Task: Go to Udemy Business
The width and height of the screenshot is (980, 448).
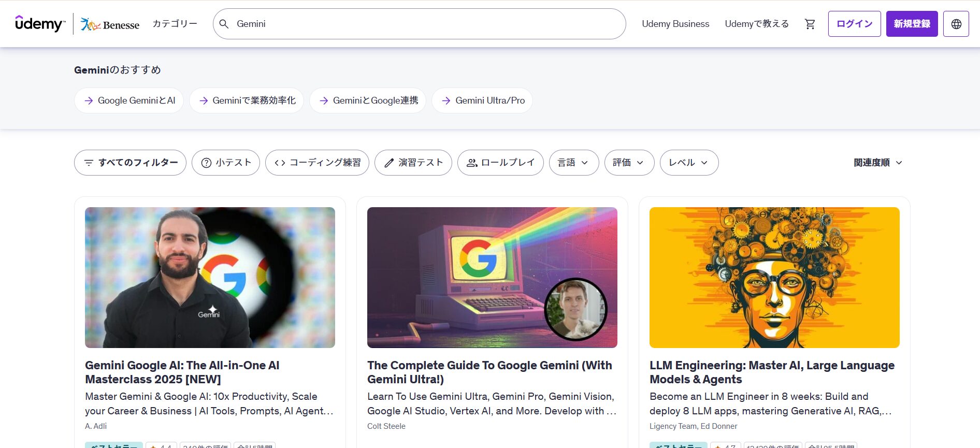Action: click(x=675, y=24)
